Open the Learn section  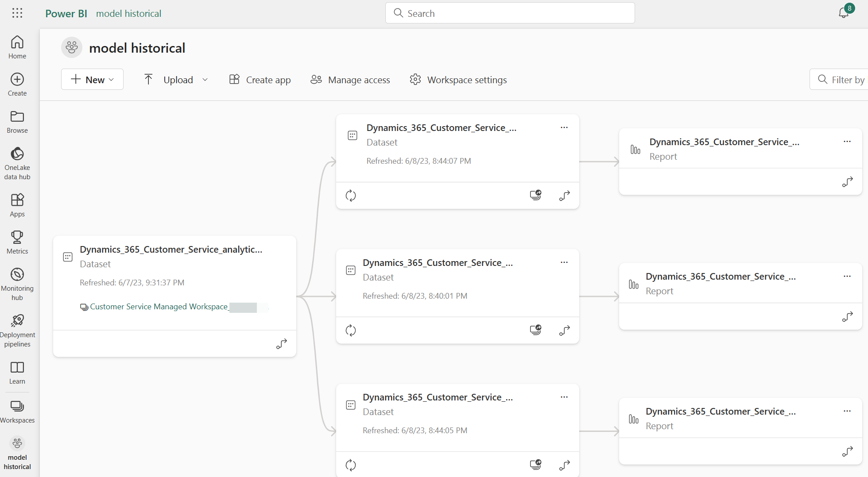[x=17, y=372]
